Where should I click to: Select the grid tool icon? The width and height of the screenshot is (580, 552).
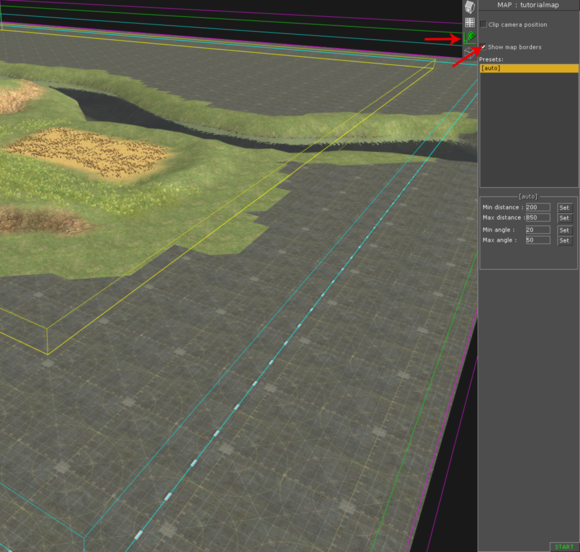pyautogui.click(x=470, y=23)
